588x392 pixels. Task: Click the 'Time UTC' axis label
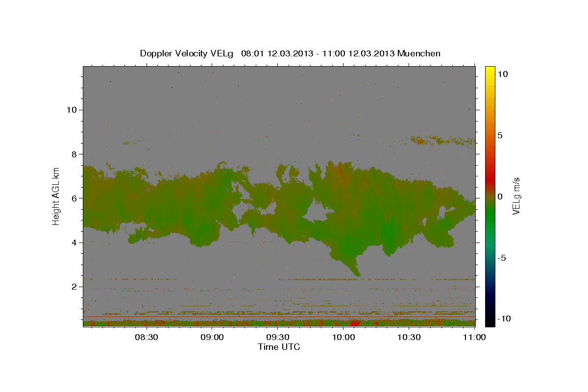(x=279, y=347)
